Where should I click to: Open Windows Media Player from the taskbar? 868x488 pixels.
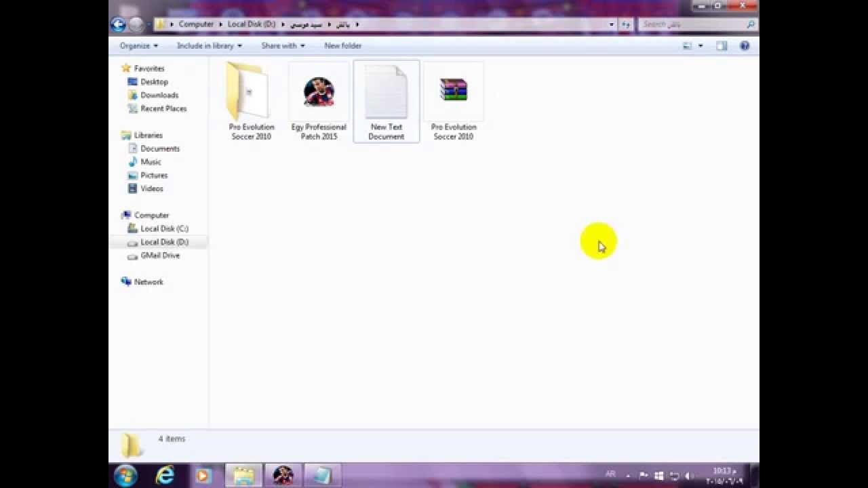[x=202, y=475]
